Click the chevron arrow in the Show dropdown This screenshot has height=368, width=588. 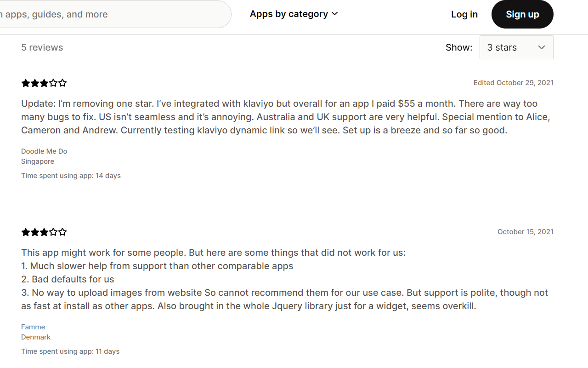(542, 47)
